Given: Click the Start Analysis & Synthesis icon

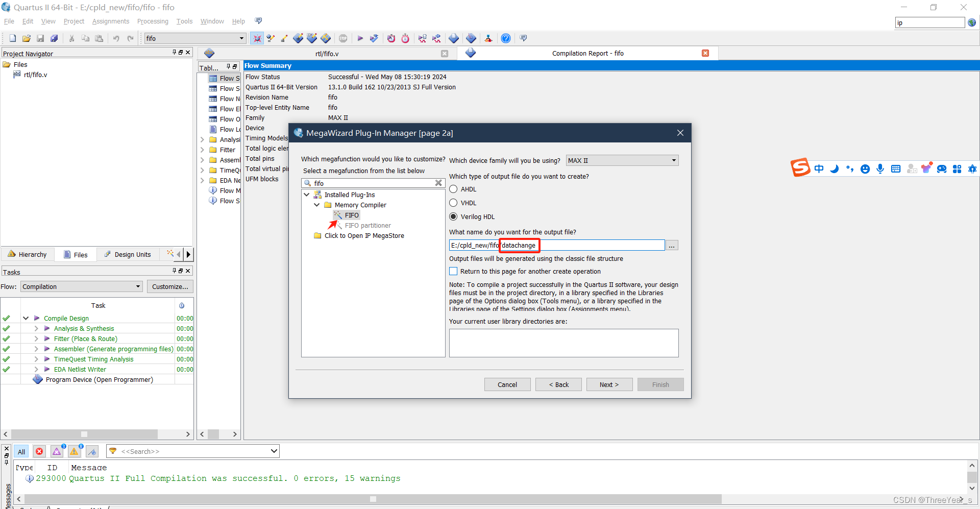Looking at the screenshot, I should click(x=374, y=38).
